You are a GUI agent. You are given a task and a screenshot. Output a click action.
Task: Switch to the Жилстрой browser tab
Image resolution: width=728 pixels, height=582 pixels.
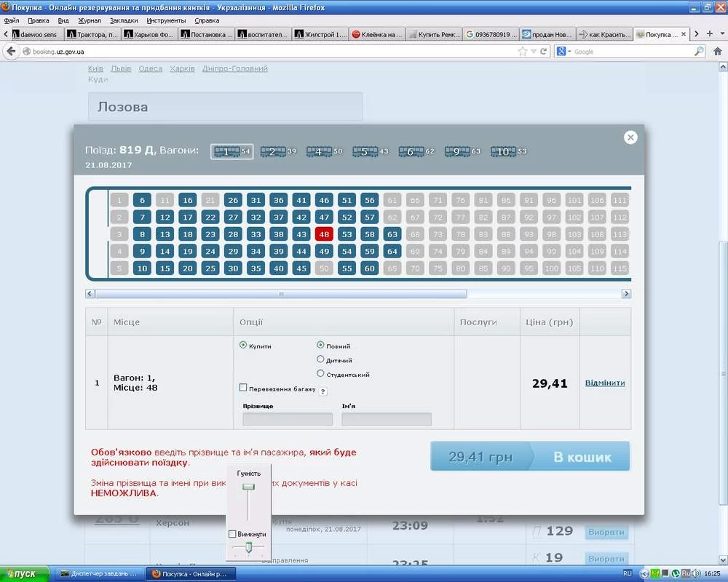pos(320,34)
